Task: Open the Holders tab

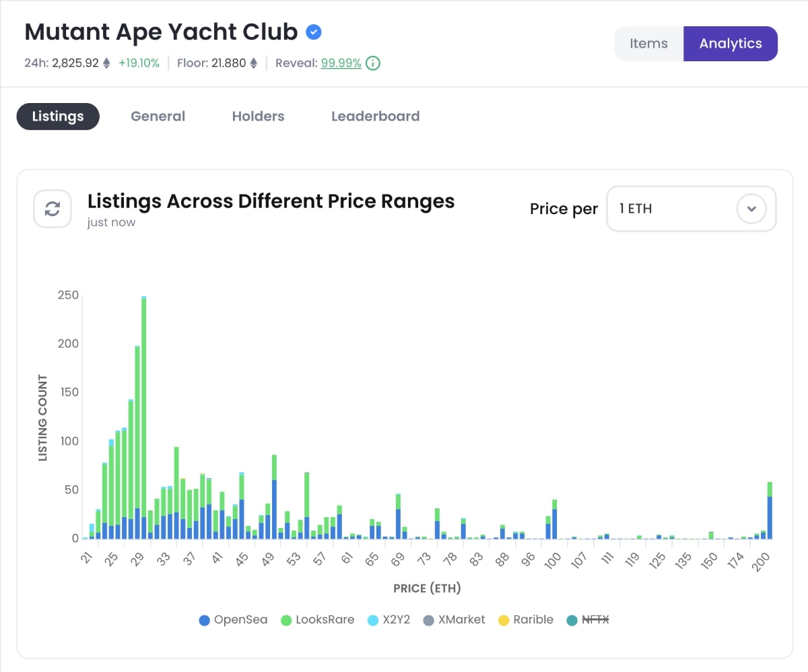Action: tap(258, 116)
